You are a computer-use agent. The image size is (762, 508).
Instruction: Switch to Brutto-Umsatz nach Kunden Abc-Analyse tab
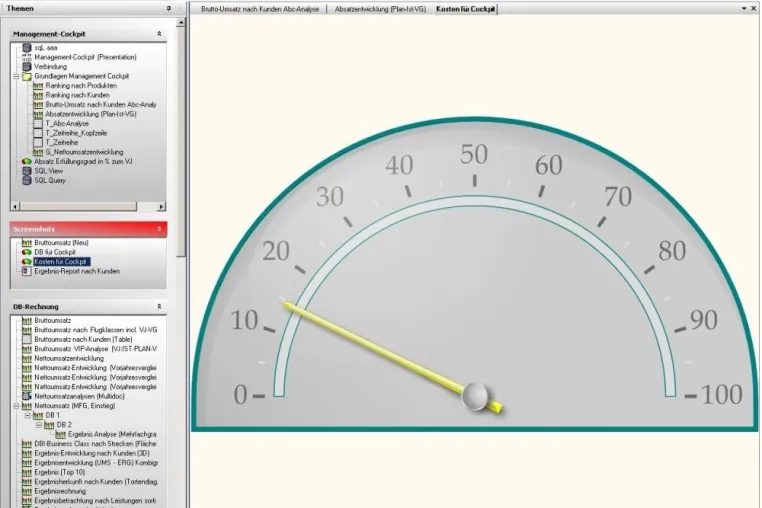pos(260,9)
